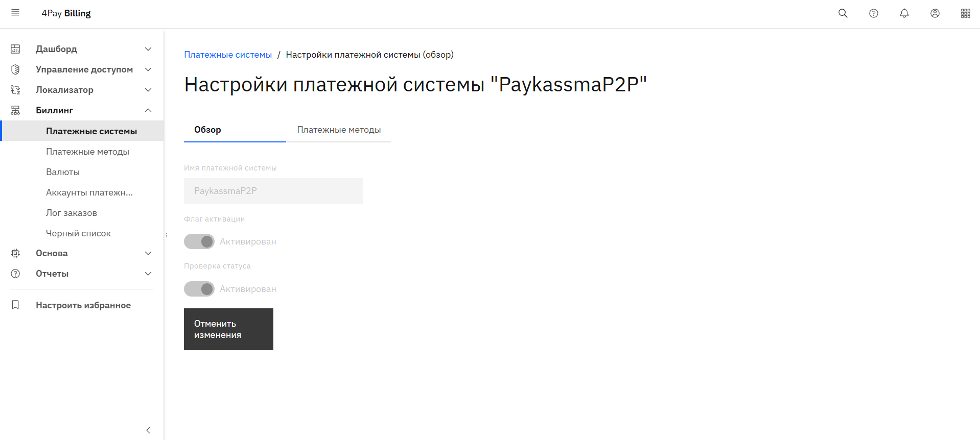The height and width of the screenshot is (440, 980).
Task: Click the search magnifier icon
Action: [x=843, y=13]
